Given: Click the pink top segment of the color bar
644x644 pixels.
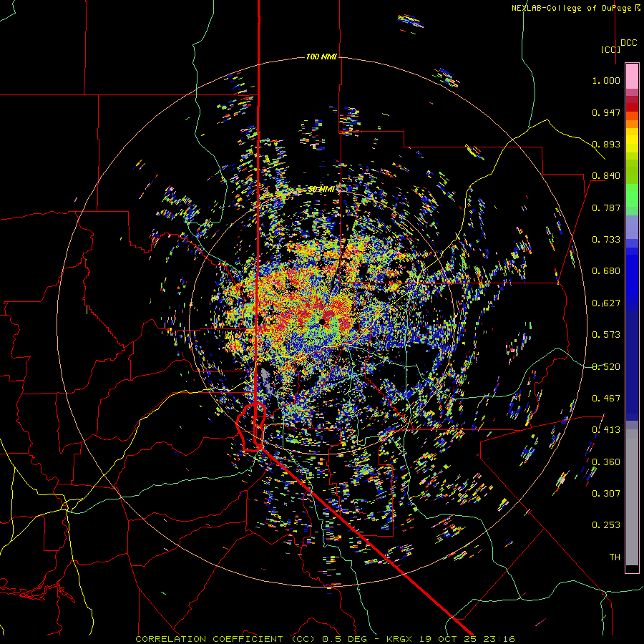Looking at the screenshot, I should (632, 76).
